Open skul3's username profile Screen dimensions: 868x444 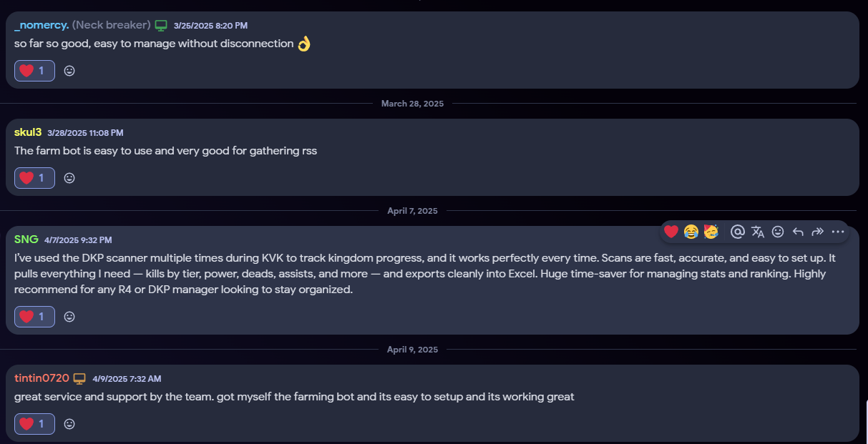(28, 132)
